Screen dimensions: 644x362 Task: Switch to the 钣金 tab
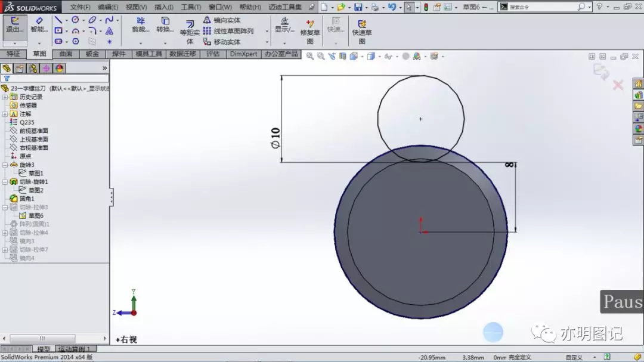click(x=92, y=54)
